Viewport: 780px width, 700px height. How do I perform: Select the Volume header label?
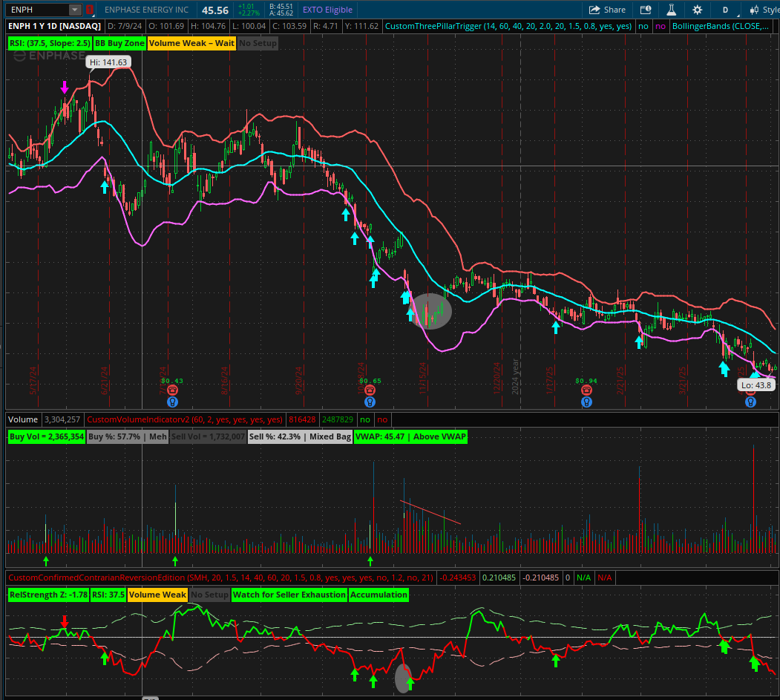[23, 419]
